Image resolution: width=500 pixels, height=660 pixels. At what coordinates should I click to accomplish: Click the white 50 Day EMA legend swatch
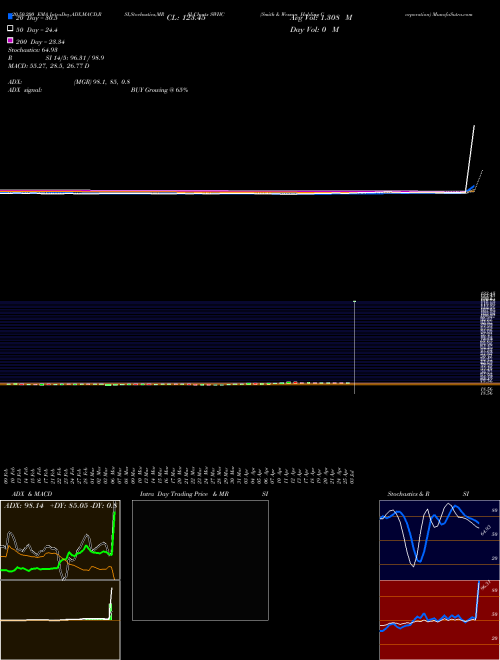pos(10,28)
